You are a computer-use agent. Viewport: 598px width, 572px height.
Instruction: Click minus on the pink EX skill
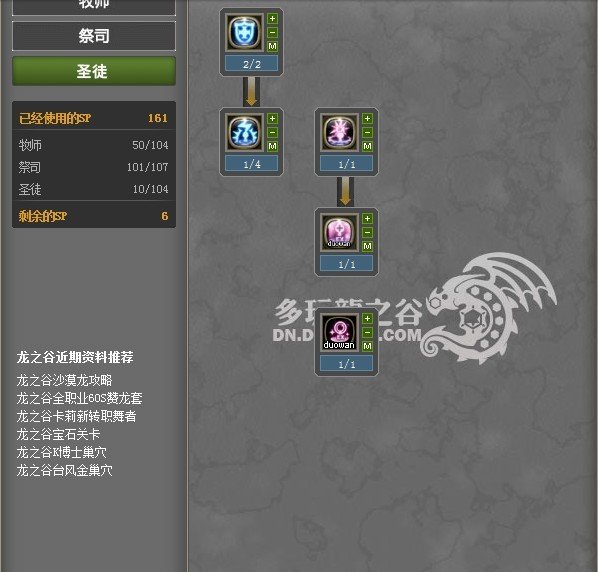(x=367, y=232)
